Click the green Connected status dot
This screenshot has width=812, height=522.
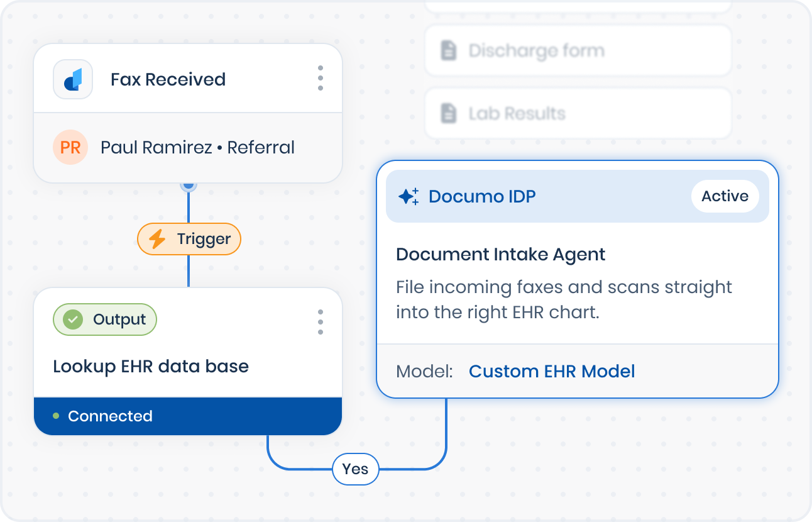pyautogui.click(x=56, y=416)
